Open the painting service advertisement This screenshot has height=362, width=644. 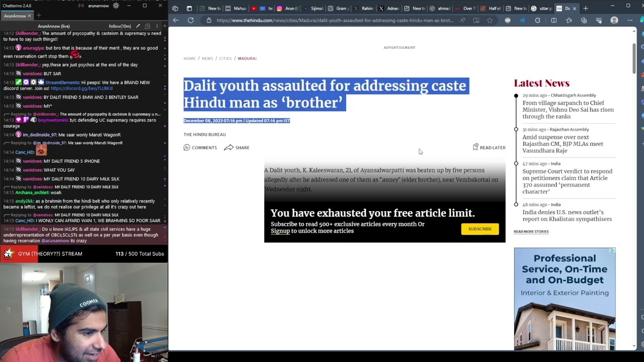pos(565,299)
